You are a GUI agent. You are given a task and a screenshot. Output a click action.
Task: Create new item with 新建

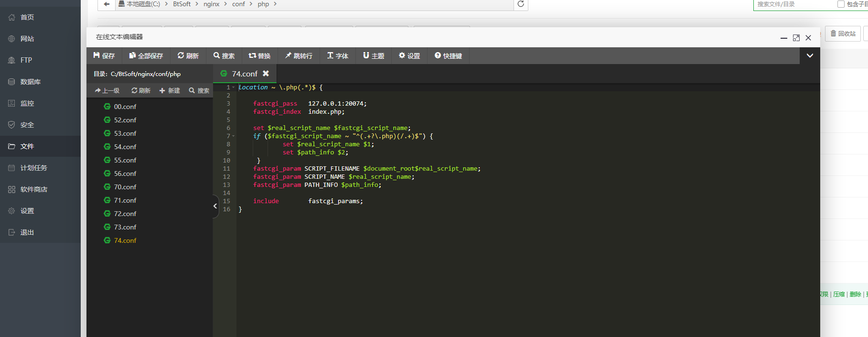pos(170,90)
